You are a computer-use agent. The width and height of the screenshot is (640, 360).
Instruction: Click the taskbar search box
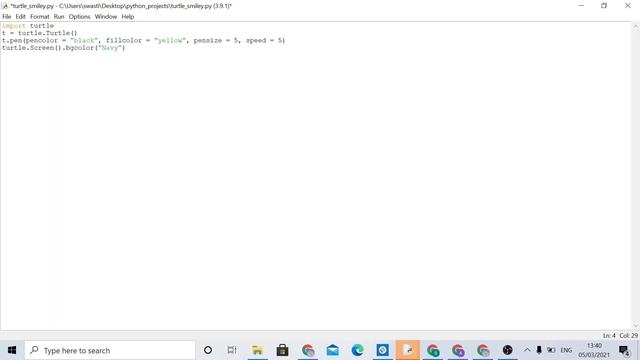[x=110, y=350]
